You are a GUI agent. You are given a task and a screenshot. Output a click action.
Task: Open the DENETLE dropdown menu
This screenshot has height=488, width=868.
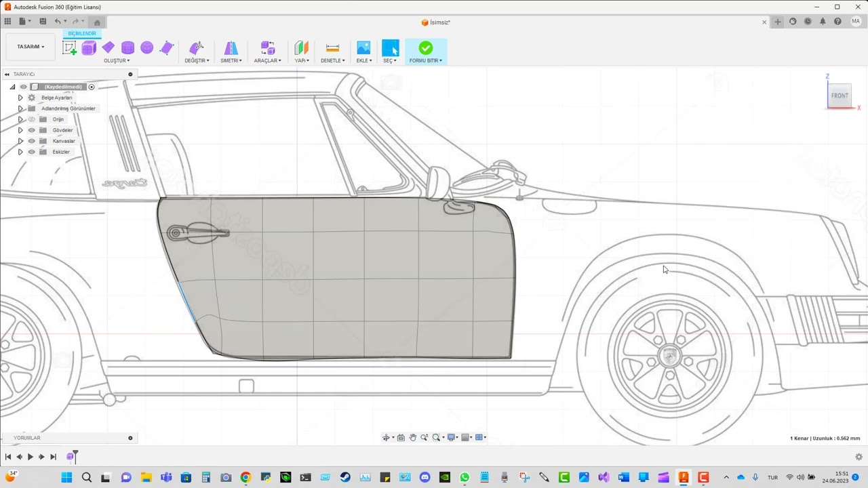coord(332,60)
